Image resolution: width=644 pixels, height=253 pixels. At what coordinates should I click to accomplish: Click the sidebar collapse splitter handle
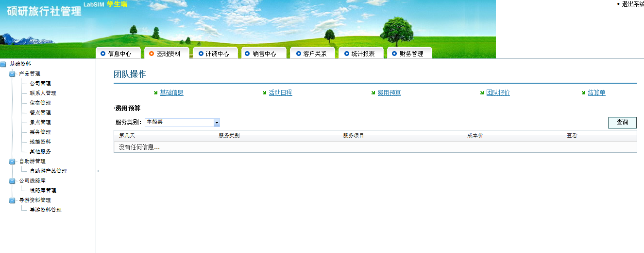click(98, 171)
